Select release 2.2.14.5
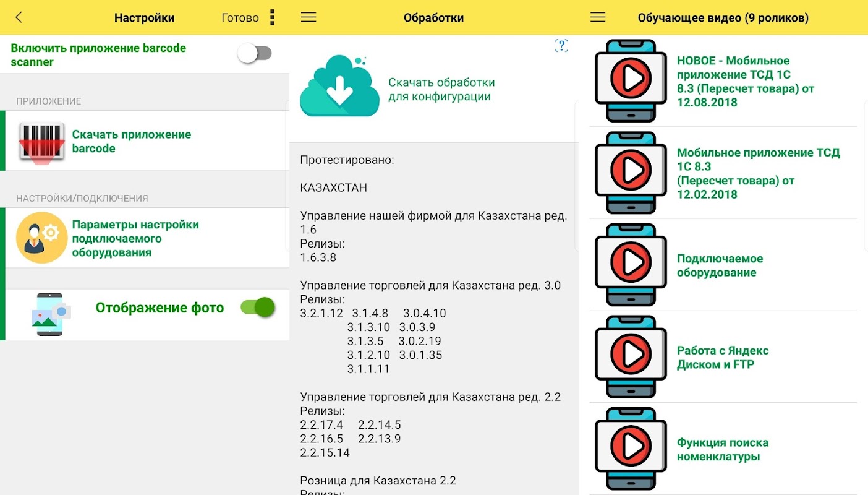Image resolution: width=868 pixels, height=495 pixels. pos(380,425)
